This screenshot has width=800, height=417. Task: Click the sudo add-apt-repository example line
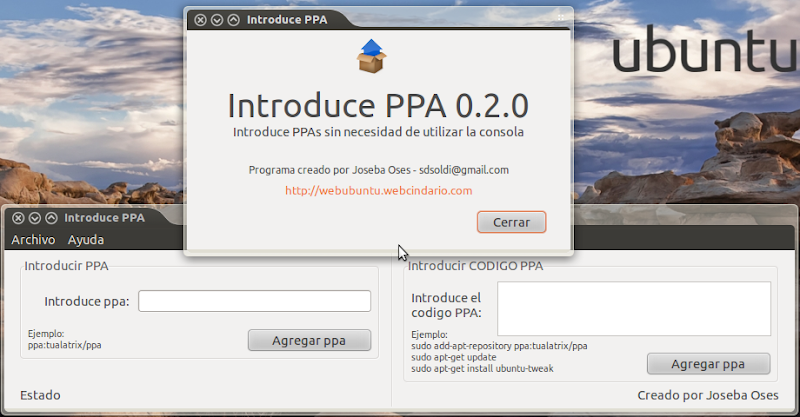click(499, 346)
